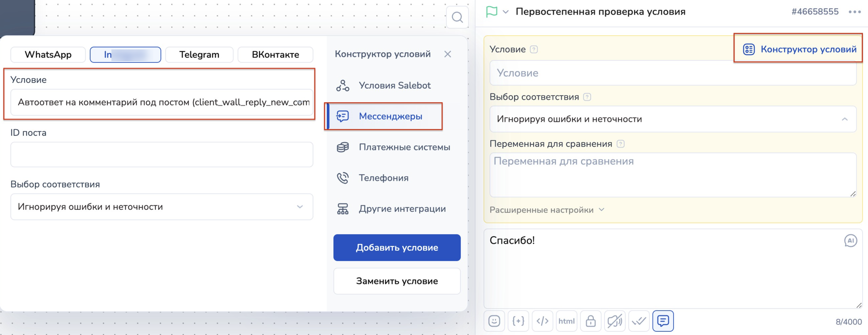Expand the green flag dropdown
The image size is (868, 335).
[x=505, y=12]
